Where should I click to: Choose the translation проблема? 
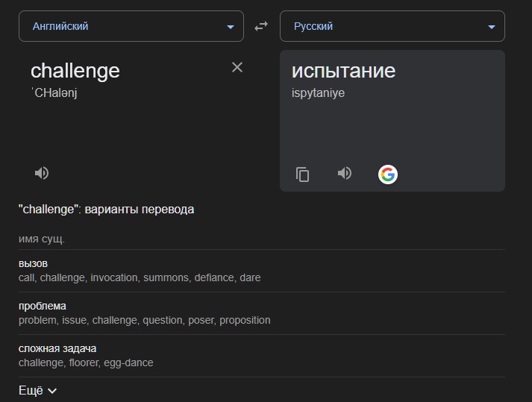(43, 306)
